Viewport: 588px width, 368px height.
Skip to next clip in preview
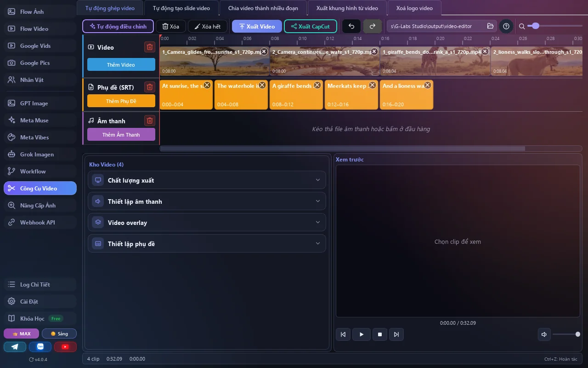coord(396,334)
